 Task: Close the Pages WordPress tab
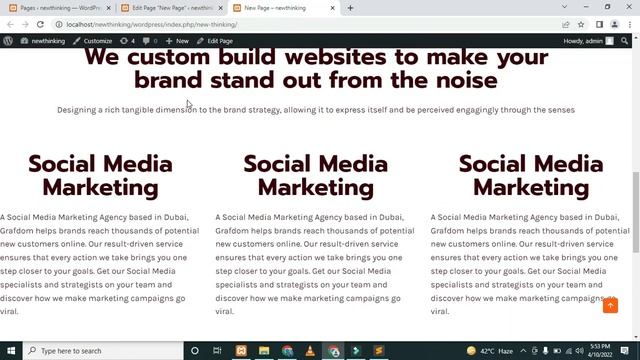coord(109,8)
